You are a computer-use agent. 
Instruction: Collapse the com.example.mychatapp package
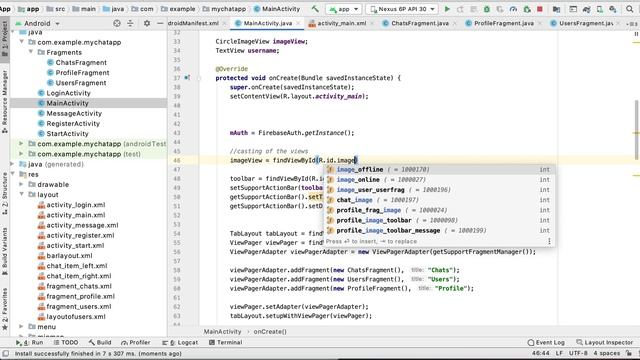point(22,42)
